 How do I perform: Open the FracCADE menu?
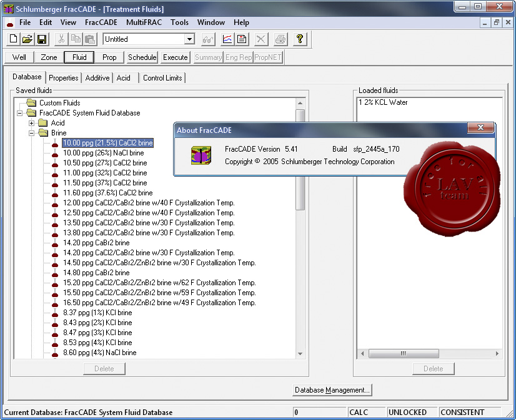(x=101, y=22)
